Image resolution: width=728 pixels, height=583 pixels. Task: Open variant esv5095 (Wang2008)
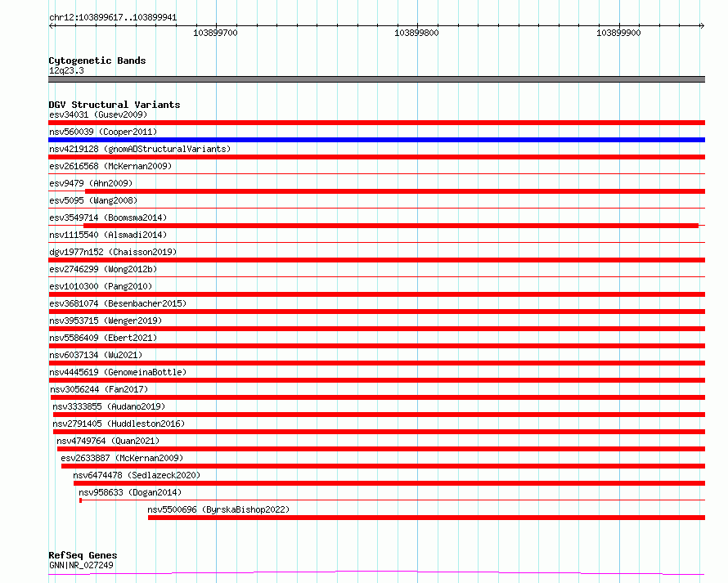point(93,200)
